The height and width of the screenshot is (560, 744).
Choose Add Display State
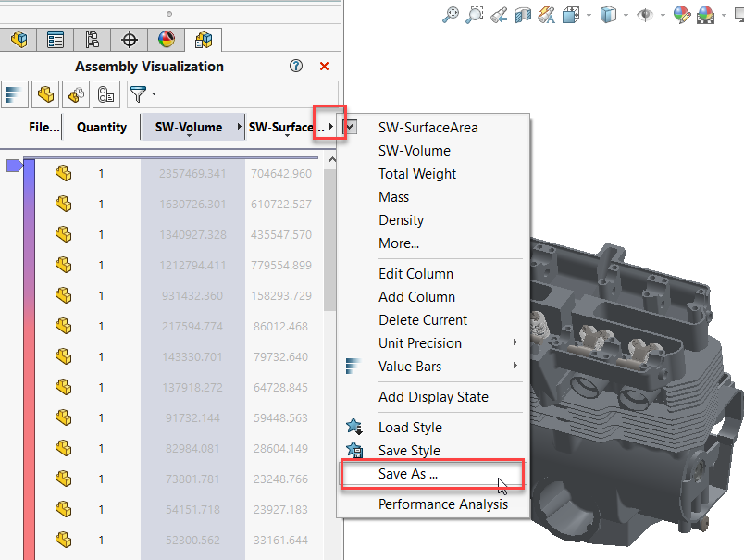(x=433, y=397)
